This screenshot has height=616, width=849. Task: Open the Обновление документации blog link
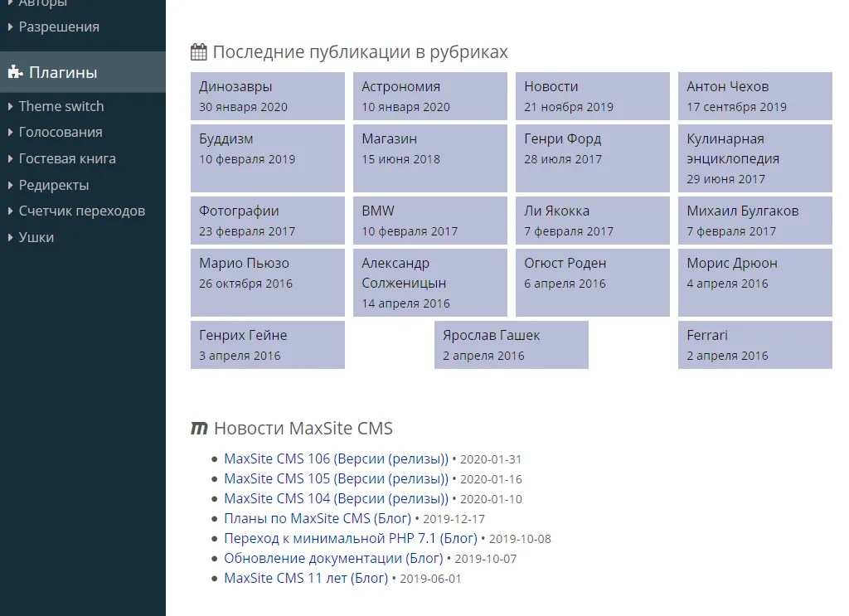[333, 559]
